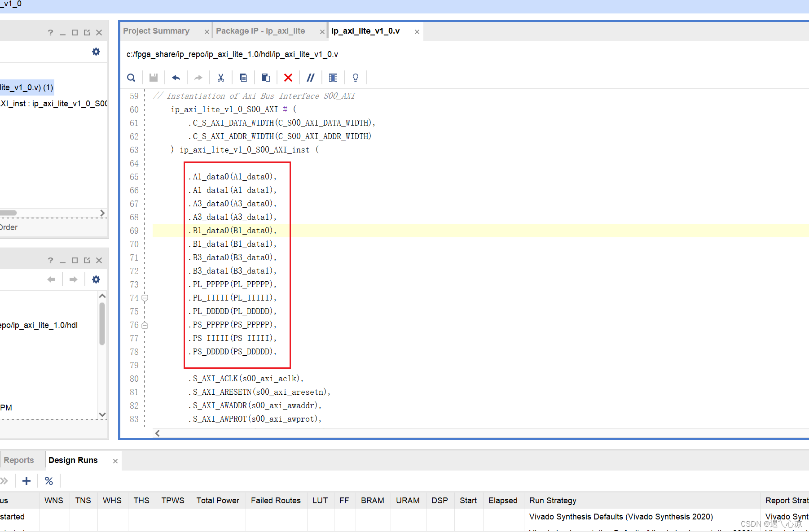This screenshot has width=809, height=532.
Task: Close the Project Summary tab
Action: pyautogui.click(x=207, y=32)
